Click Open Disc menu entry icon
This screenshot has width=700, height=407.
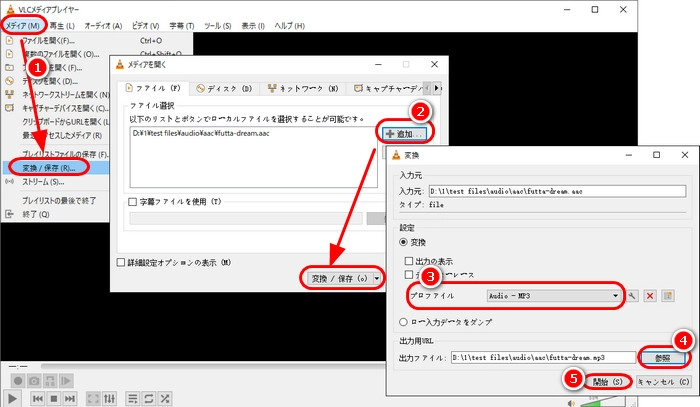click(x=9, y=81)
